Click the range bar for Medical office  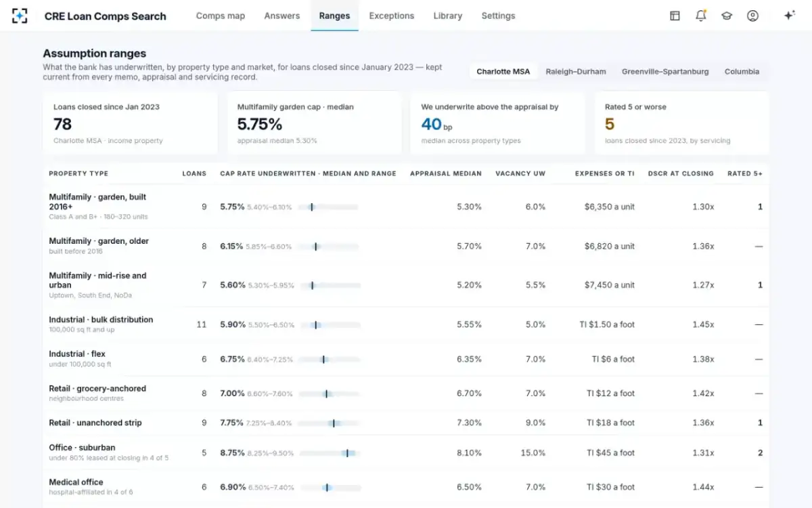(330, 488)
